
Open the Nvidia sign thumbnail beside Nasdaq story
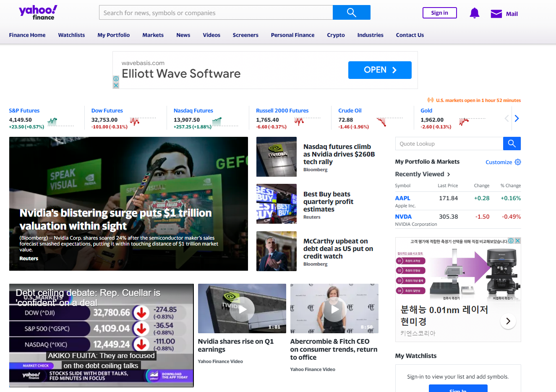point(277,157)
